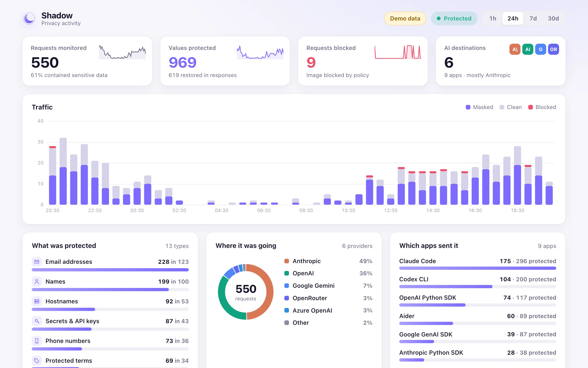Click the Demo data badge
This screenshot has width=588, height=368.
tap(405, 18)
